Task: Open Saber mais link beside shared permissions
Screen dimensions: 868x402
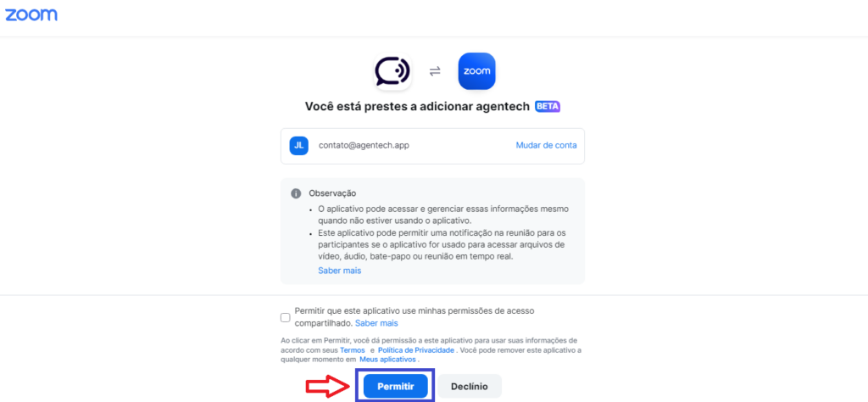Action: click(x=376, y=323)
